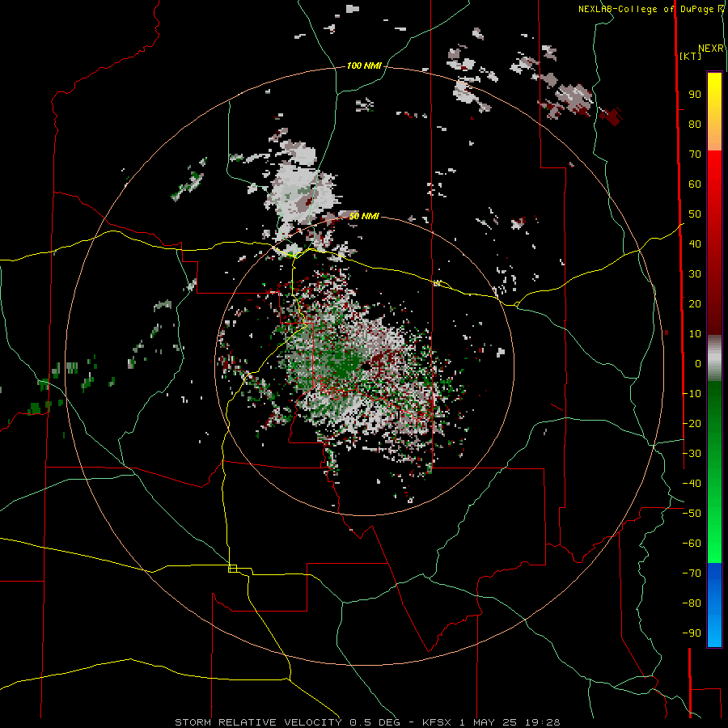Click the [KT] units label
728x728 pixels.
pos(690,56)
